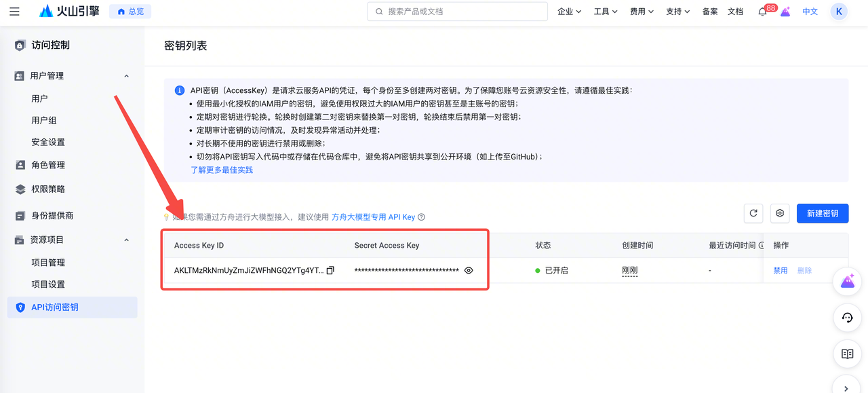Click the 密钥列表 page title
The image size is (868, 393).
(186, 46)
